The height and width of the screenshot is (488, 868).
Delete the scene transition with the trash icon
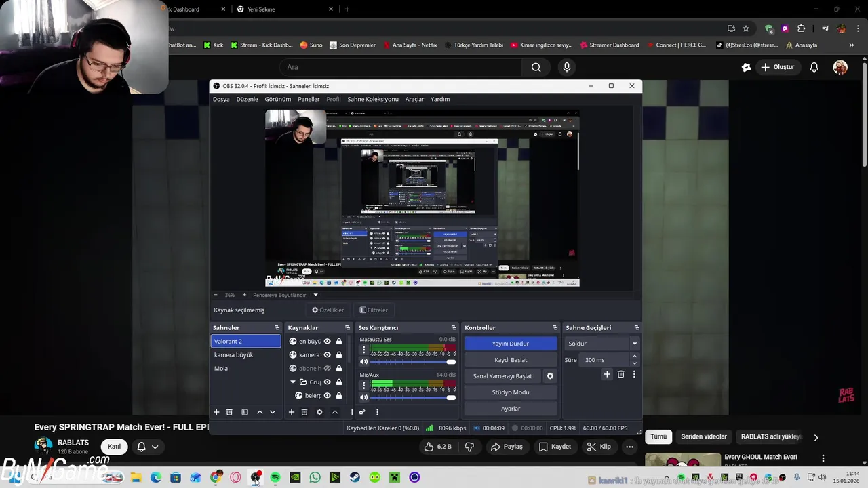(x=620, y=374)
